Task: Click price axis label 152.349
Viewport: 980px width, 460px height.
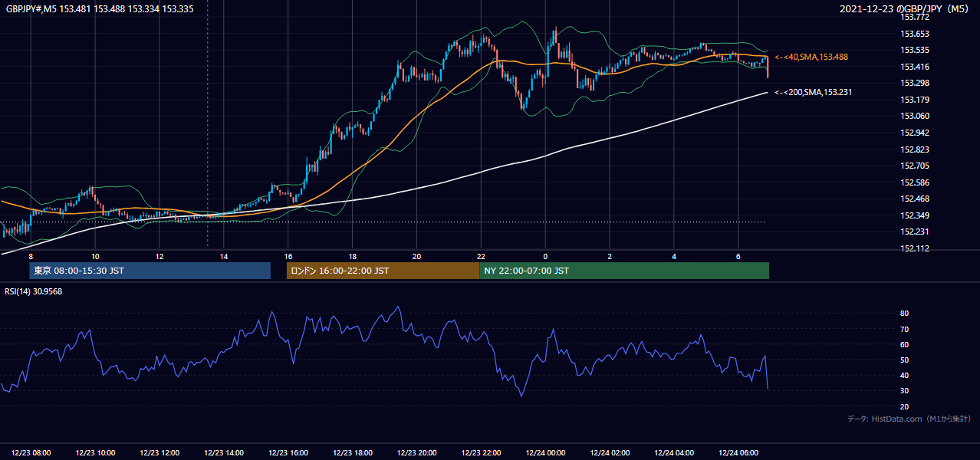Action: pyautogui.click(x=914, y=215)
